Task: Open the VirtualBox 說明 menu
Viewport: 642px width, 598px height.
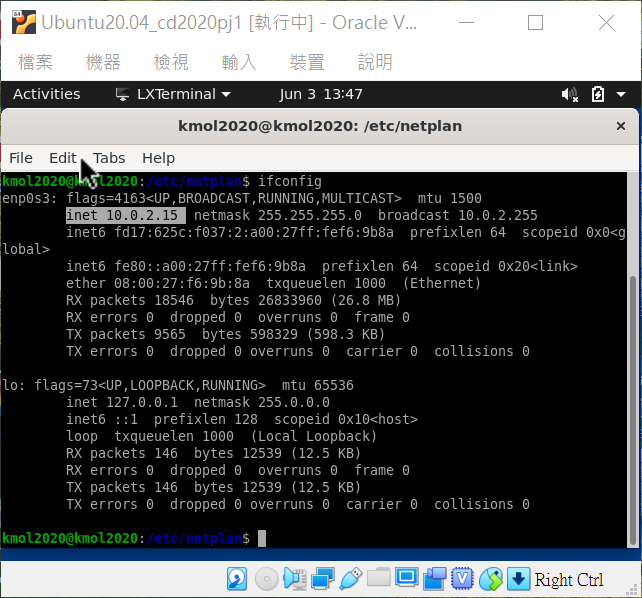Action: [375, 62]
